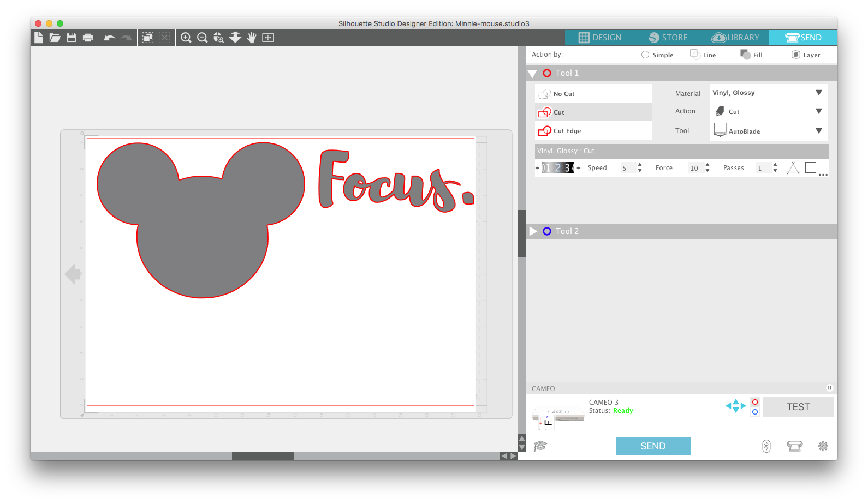Screen dimensions: 868x504
Task: Click the Passes value field
Action: coord(763,168)
